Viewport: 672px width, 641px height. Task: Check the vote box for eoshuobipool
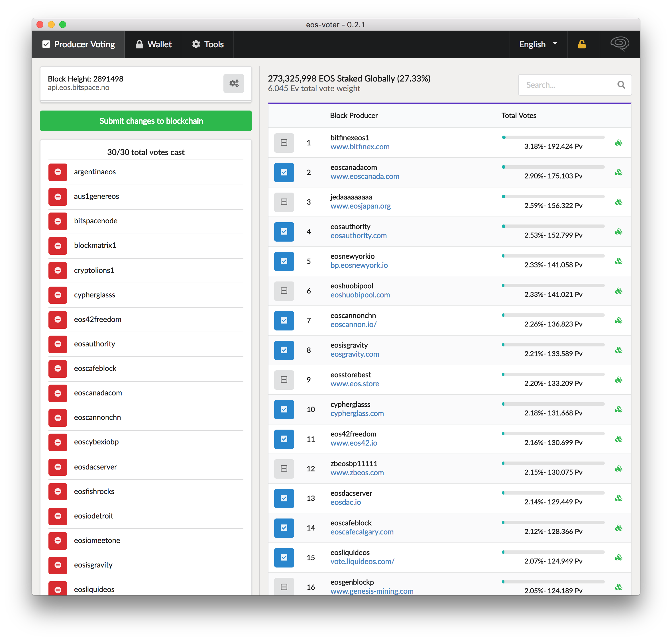284,291
